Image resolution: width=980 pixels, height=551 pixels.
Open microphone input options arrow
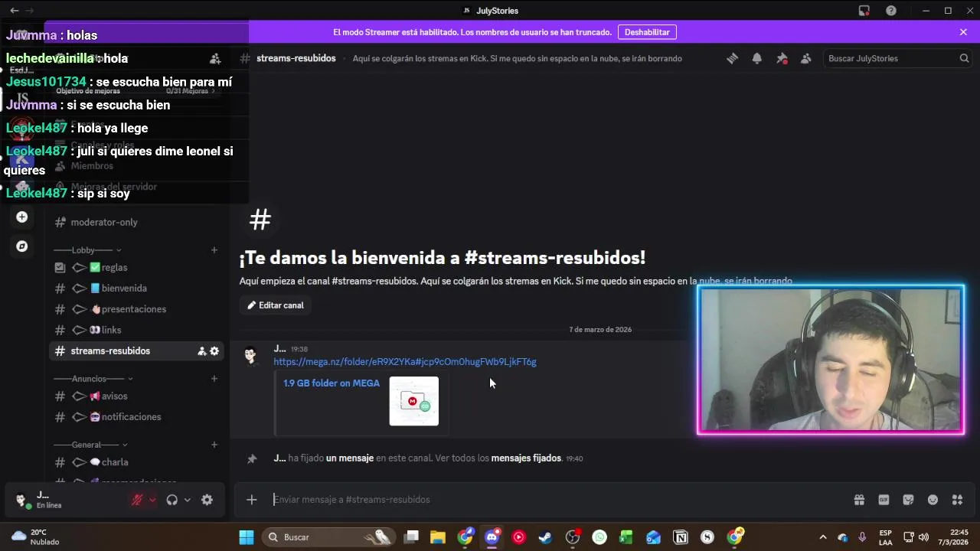pyautogui.click(x=152, y=500)
